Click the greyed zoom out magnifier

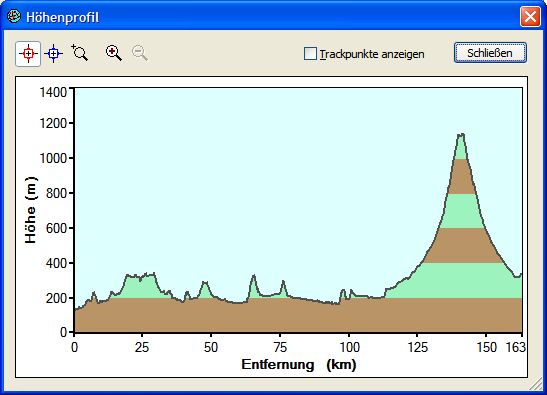[x=140, y=53]
